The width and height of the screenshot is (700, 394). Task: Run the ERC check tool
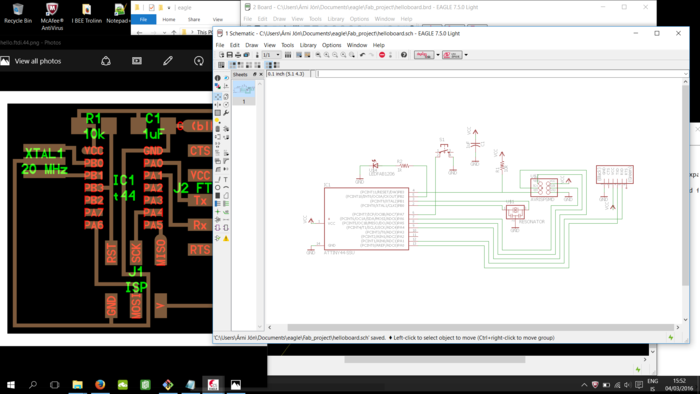pyautogui.click(x=217, y=238)
